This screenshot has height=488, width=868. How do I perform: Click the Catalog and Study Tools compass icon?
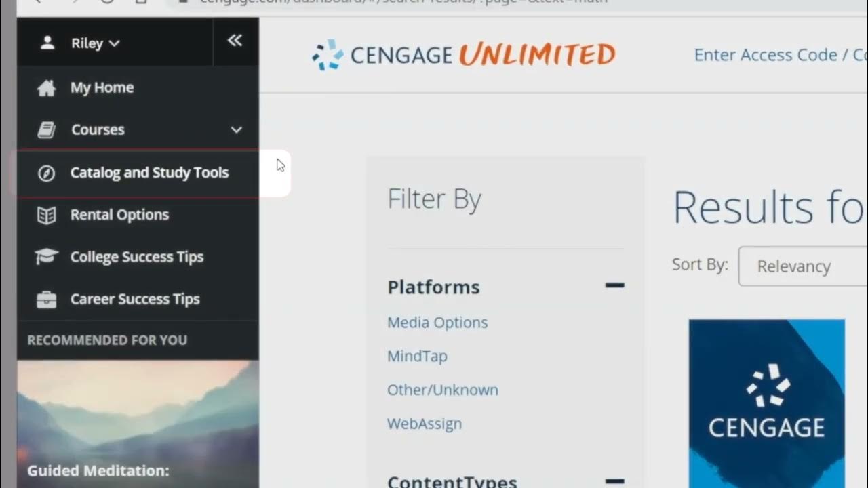tap(46, 173)
